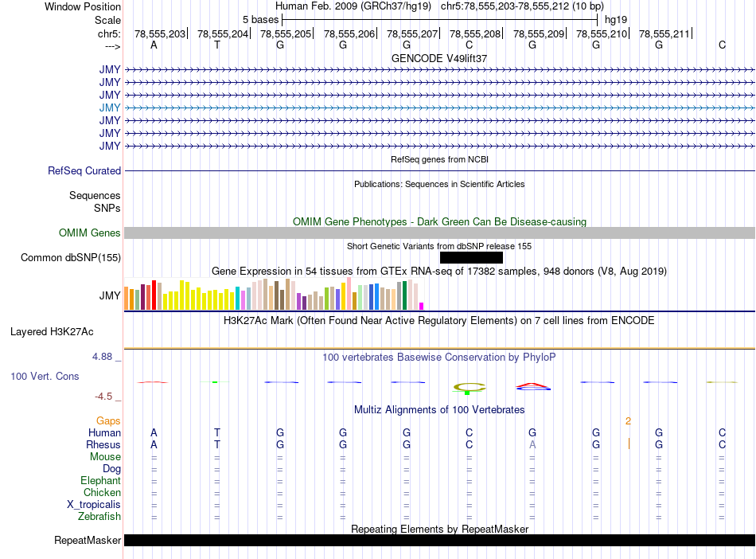756x559 pixels.
Task: Select the gray OMIM Genes bar
Action: coord(439,233)
